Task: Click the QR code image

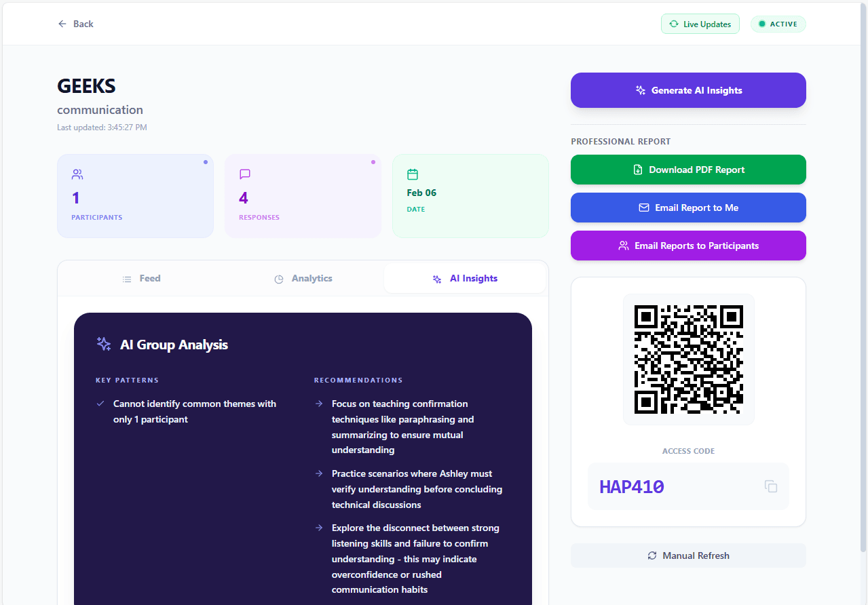Action: click(687, 359)
